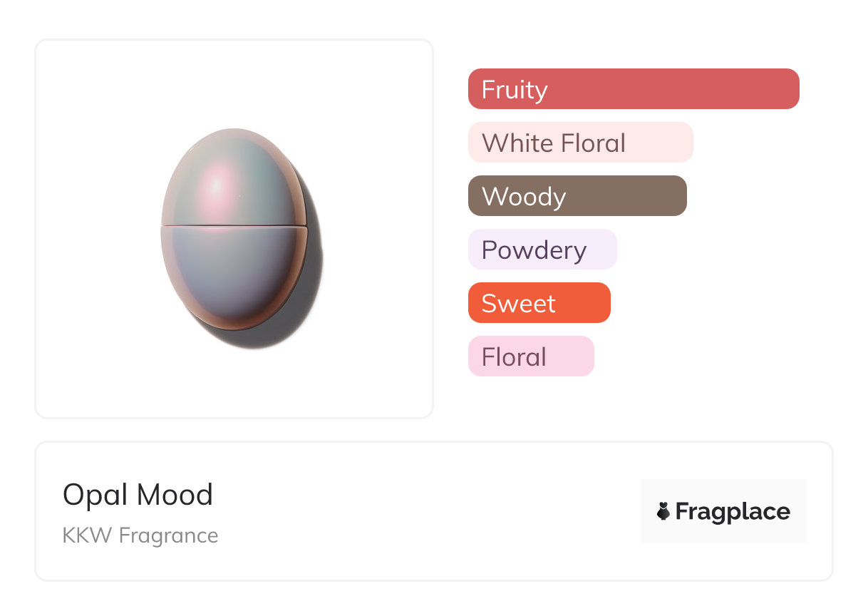Open the KKW Fragrance brand link
This screenshot has width=868, height=616.
click(140, 535)
